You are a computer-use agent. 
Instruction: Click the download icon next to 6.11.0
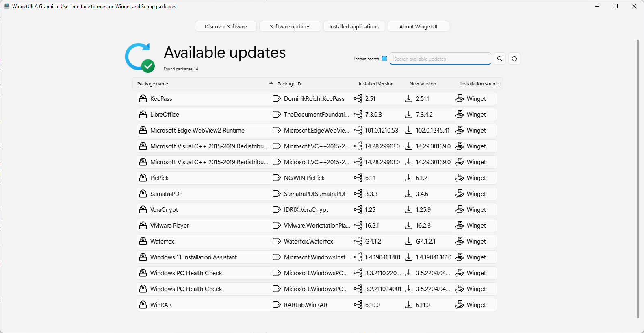tap(409, 305)
